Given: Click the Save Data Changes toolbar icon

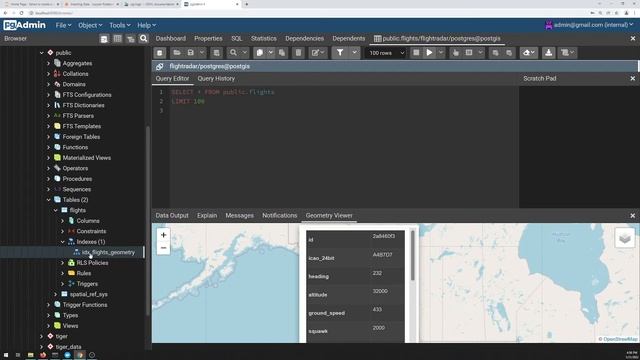Looking at the screenshot, I should click(216, 53).
